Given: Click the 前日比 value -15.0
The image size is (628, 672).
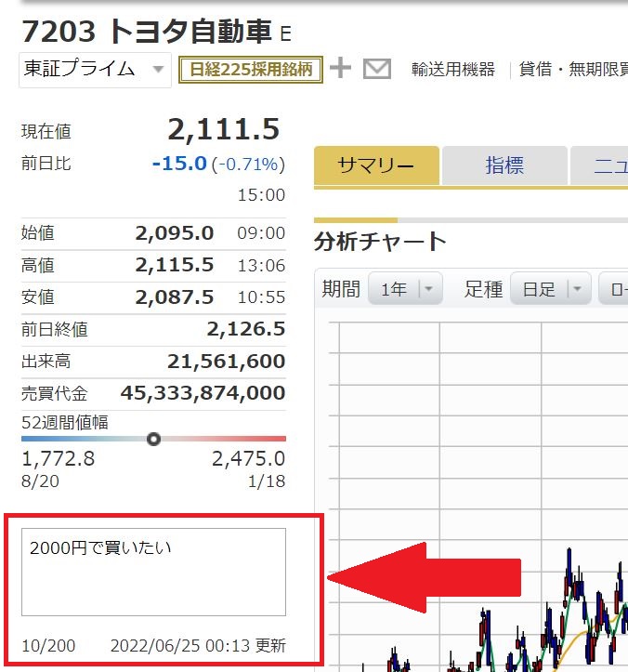Looking at the screenshot, I should pos(179,164).
